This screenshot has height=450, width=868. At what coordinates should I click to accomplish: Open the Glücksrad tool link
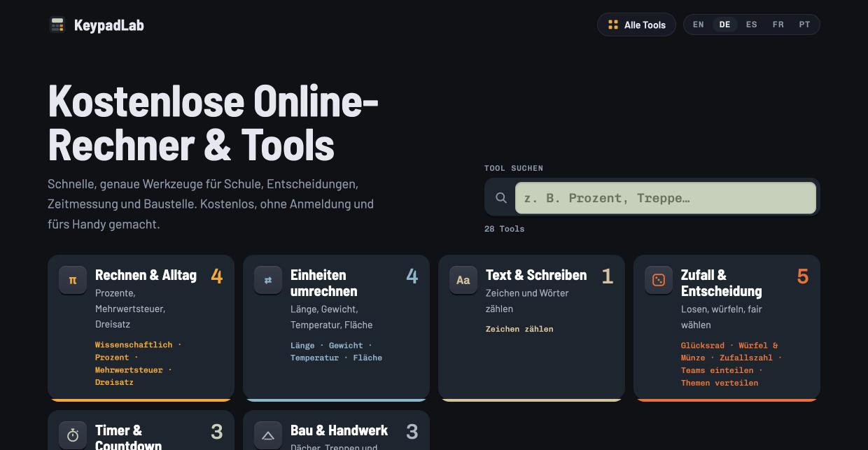pos(703,346)
